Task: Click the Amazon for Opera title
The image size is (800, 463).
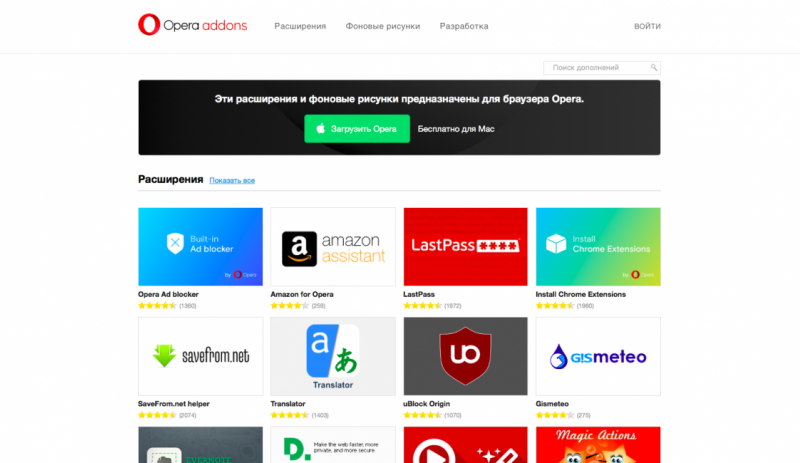Action: click(302, 295)
